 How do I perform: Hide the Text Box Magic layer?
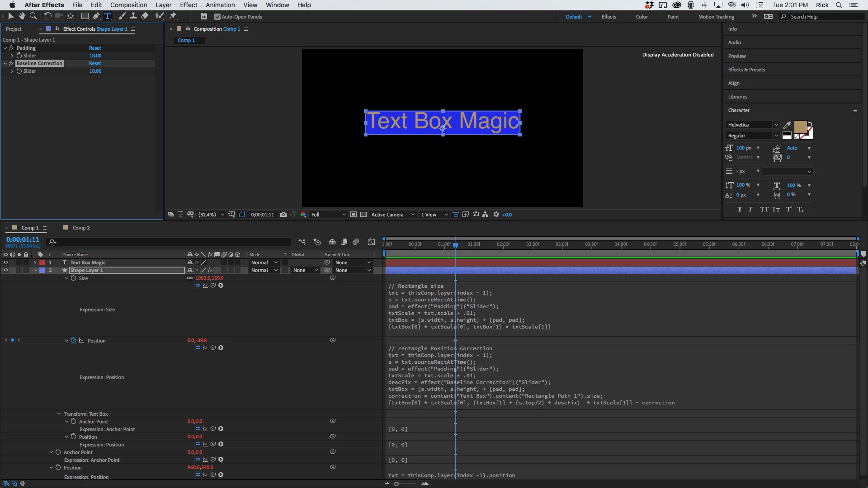(x=6, y=263)
